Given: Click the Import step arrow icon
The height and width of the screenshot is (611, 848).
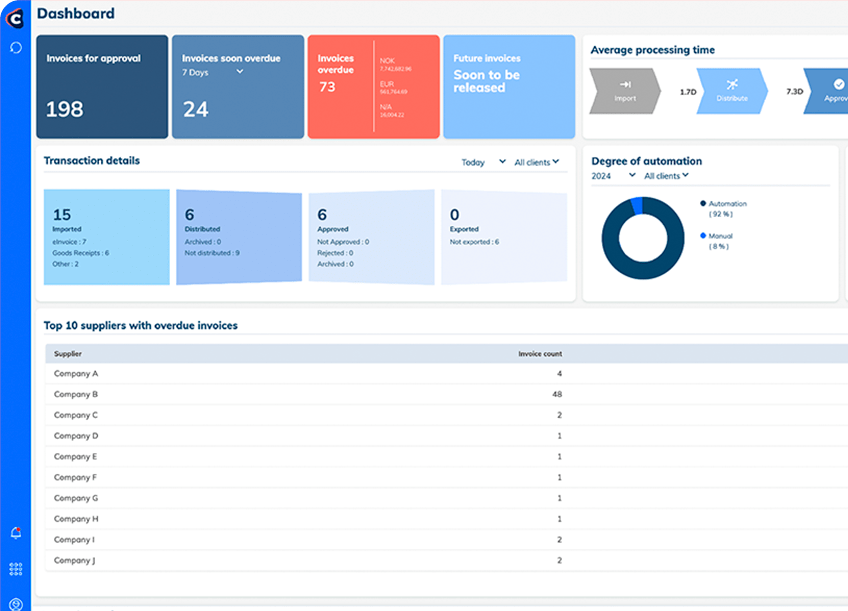Looking at the screenshot, I should tap(626, 85).
